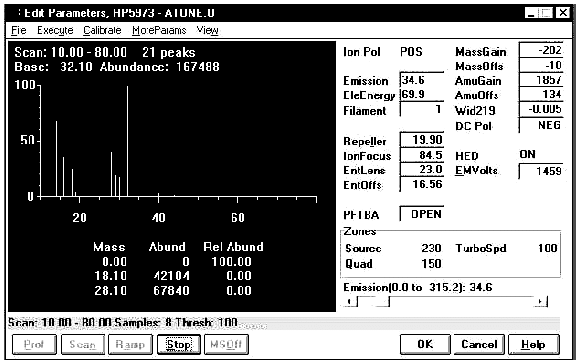Click the Base 32.10 Abundance header line
Screen dimensions: 578x364
click(x=117, y=67)
